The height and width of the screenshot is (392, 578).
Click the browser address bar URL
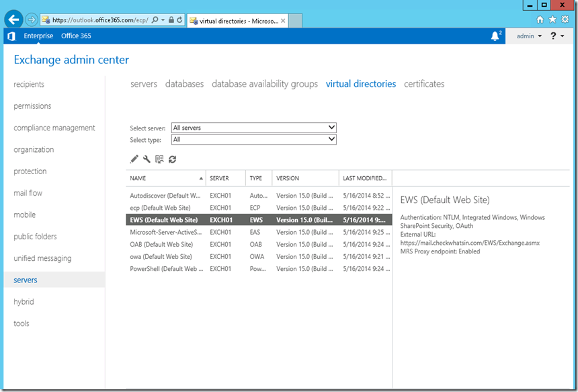[x=100, y=20]
